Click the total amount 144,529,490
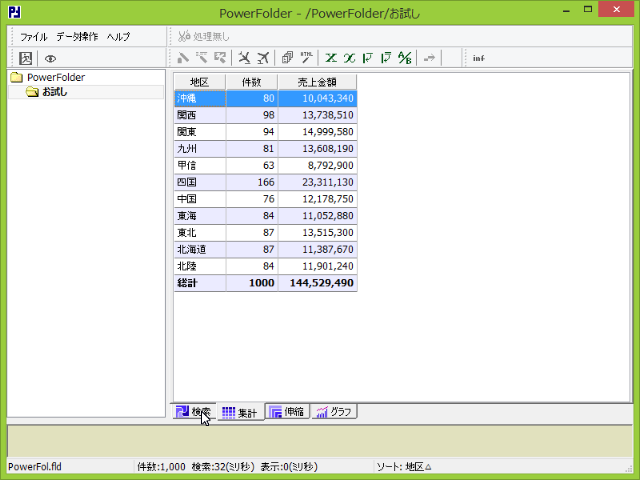 (318, 283)
